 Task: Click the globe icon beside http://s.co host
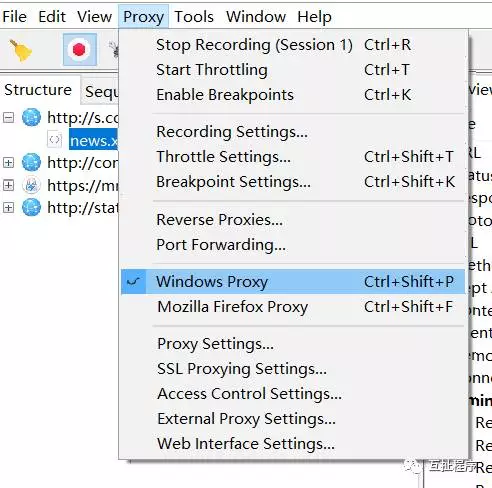point(32,117)
